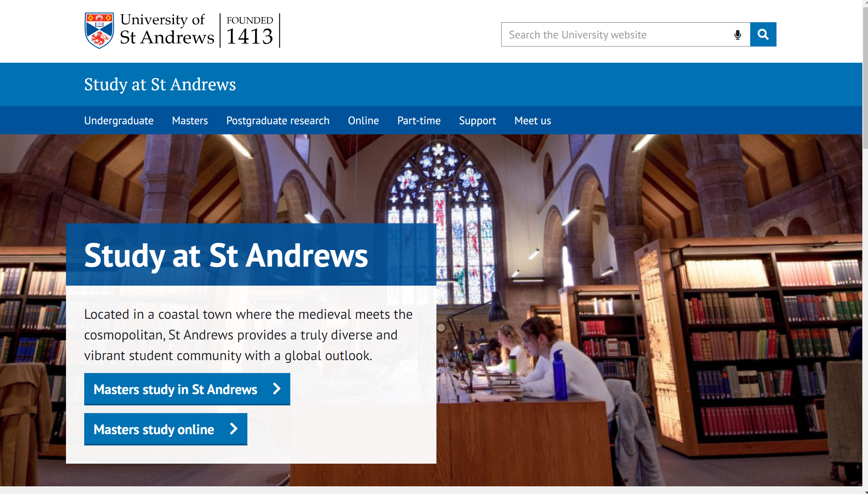Select the Support navigation item
The height and width of the screenshot is (494, 868).
[477, 121]
